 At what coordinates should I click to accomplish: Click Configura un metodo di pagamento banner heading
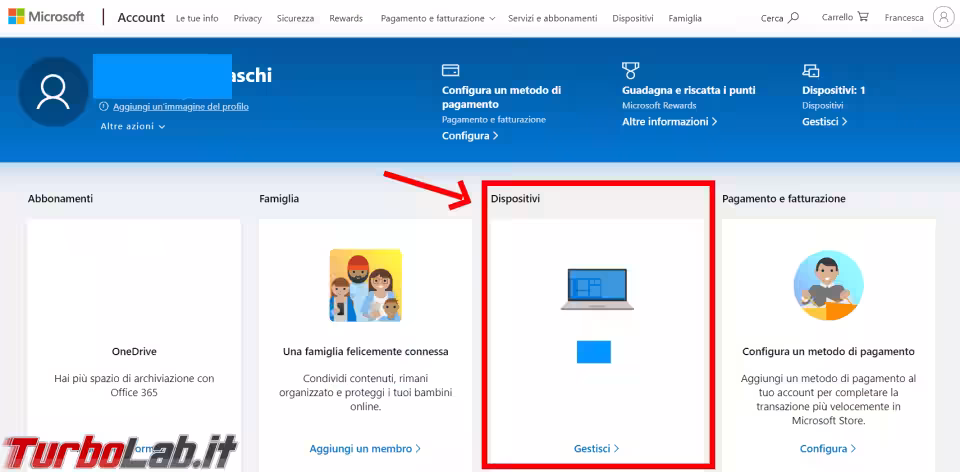pyautogui.click(x=501, y=97)
